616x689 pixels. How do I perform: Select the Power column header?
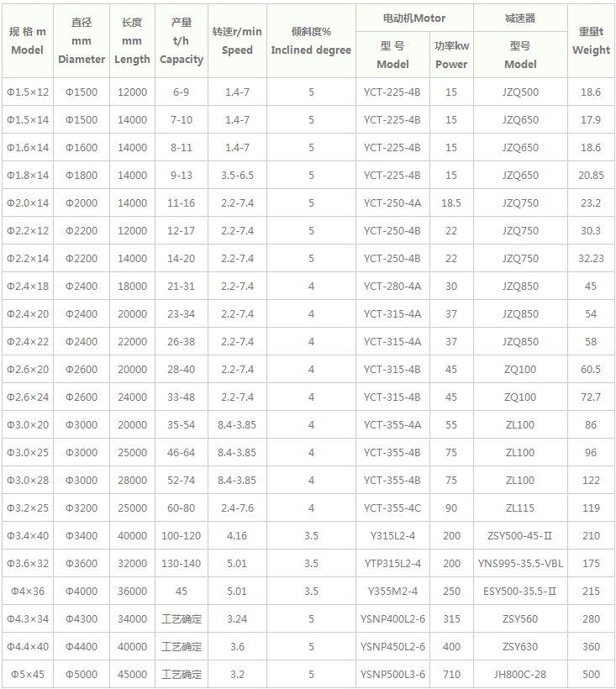pyautogui.click(x=451, y=55)
